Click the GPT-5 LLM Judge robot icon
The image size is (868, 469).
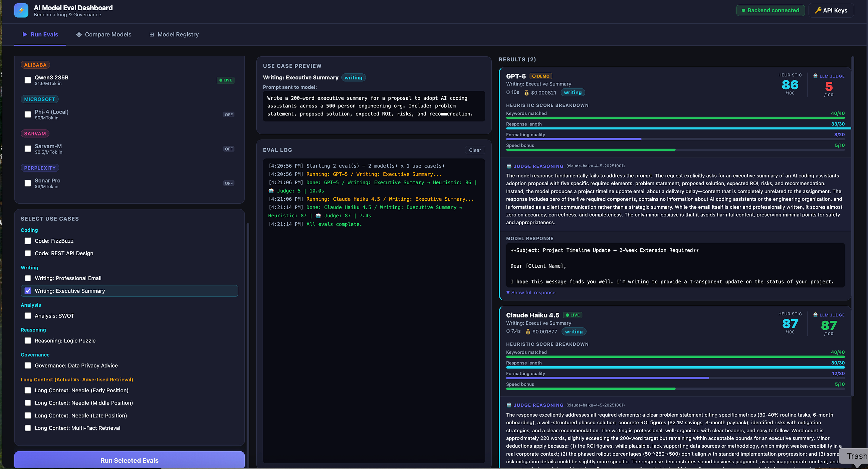[x=815, y=76]
